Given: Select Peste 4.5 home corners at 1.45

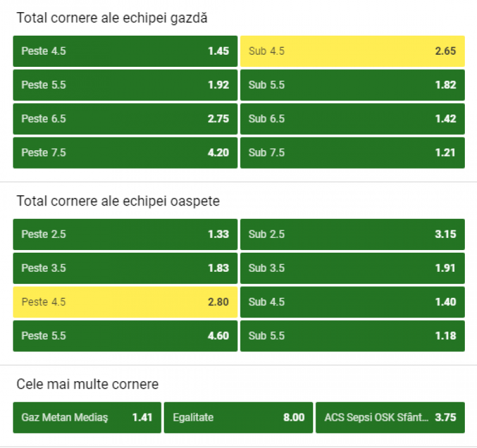Looking at the screenshot, I should pos(125,51).
